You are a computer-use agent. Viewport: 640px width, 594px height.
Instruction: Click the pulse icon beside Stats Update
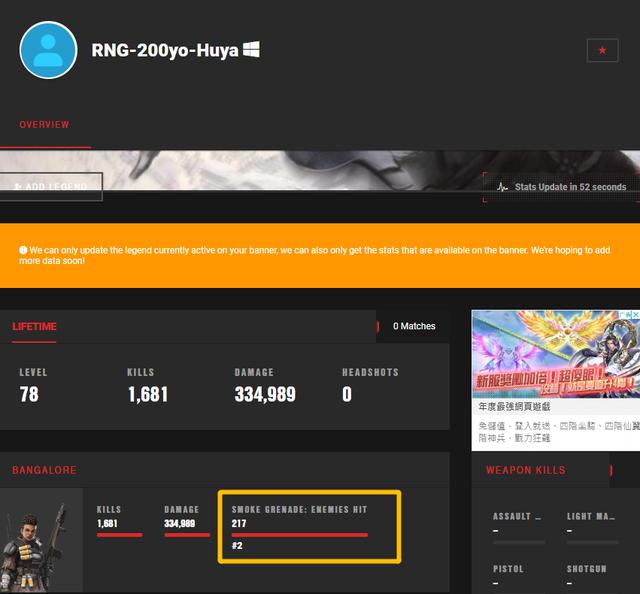click(502, 187)
